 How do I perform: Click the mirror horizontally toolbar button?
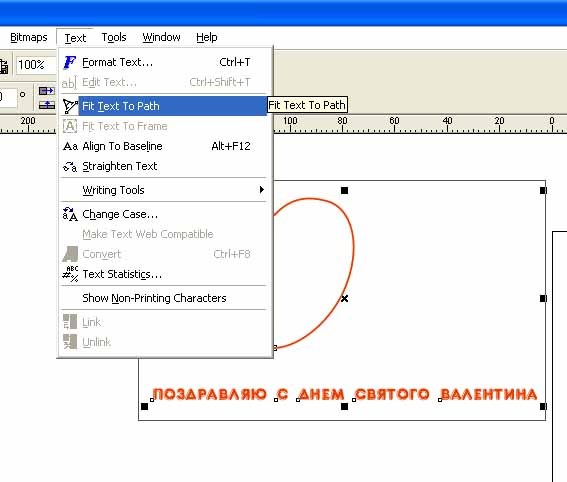[47, 90]
